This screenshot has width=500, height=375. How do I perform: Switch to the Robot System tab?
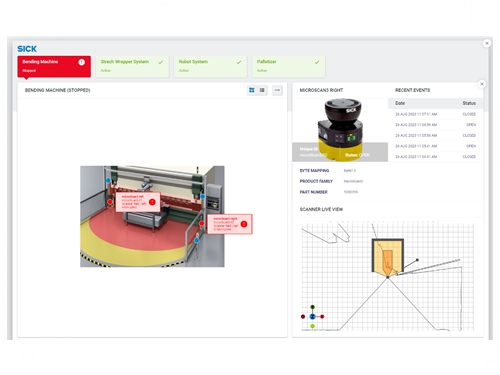(x=210, y=66)
